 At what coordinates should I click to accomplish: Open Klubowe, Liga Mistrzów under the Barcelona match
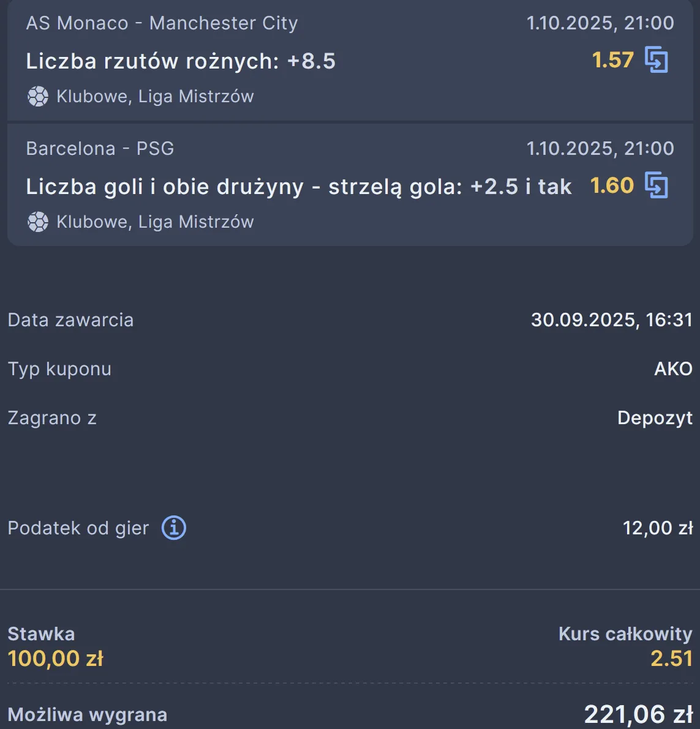coord(155,222)
